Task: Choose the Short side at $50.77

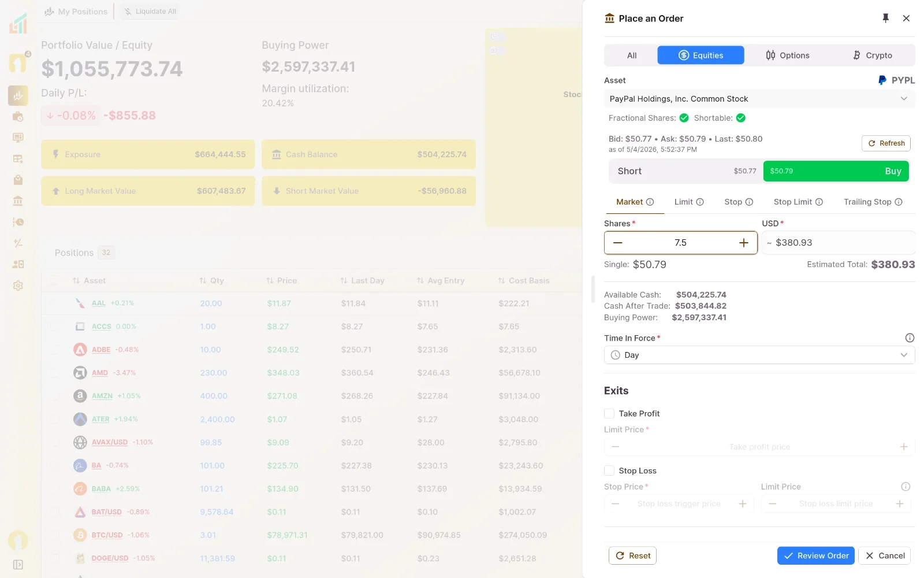Action: pos(686,171)
